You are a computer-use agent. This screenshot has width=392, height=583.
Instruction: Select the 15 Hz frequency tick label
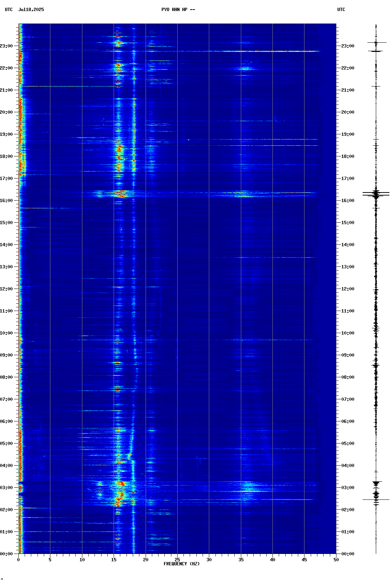(114, 560)
